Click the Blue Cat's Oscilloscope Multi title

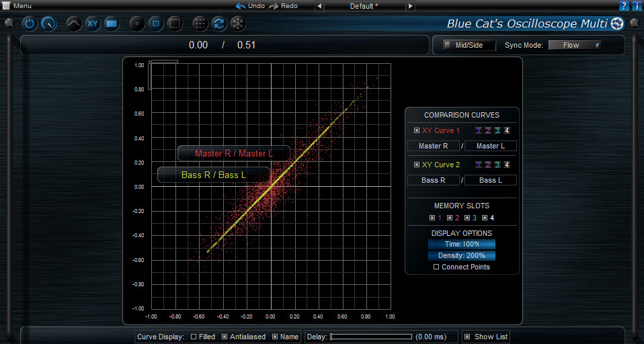(x=527, y=24)
